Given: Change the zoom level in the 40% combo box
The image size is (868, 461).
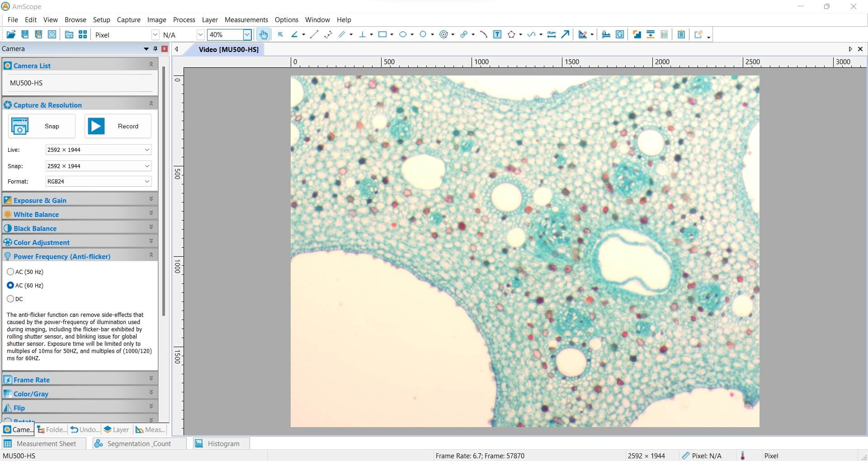Looking at the screenshot, I should point(247,34).
